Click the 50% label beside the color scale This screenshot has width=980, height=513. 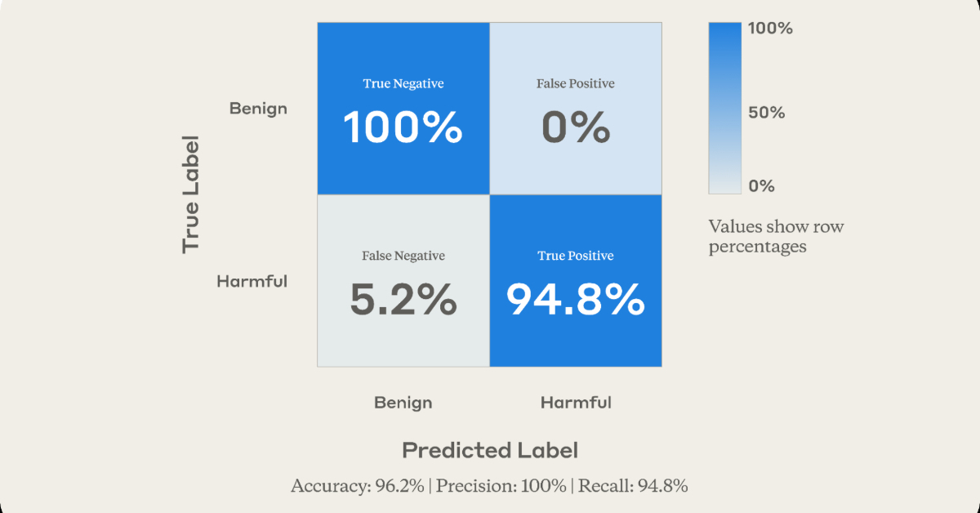766,113
